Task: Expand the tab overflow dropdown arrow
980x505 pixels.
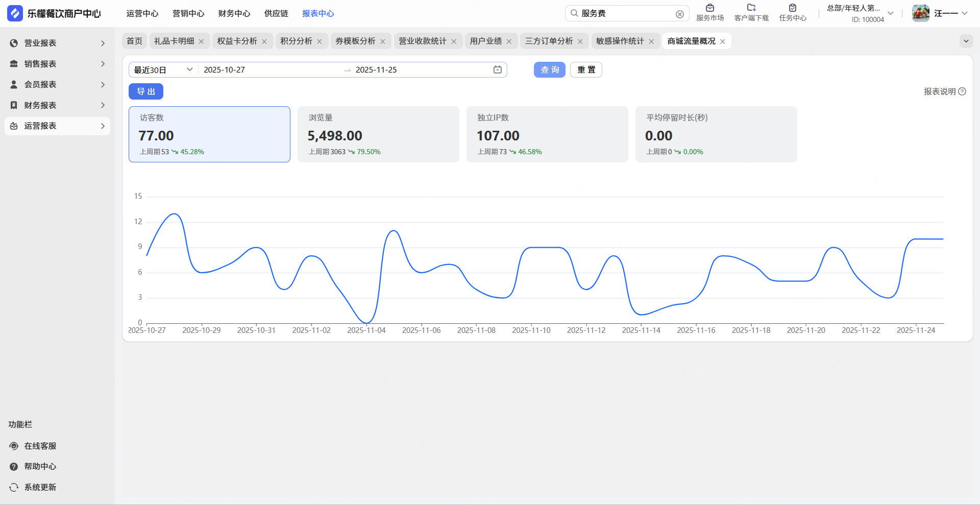Action: coord(966,41)
